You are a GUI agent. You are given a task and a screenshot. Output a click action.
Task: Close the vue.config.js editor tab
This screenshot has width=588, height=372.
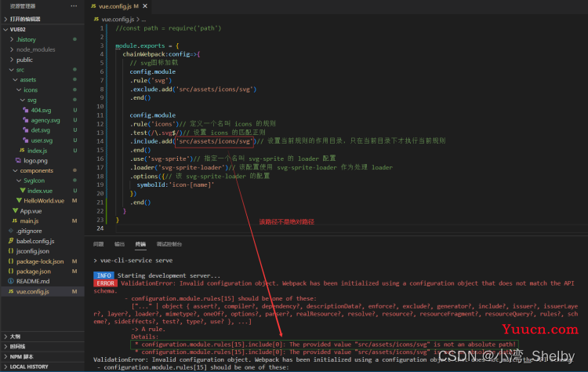[x=145, y=6]
